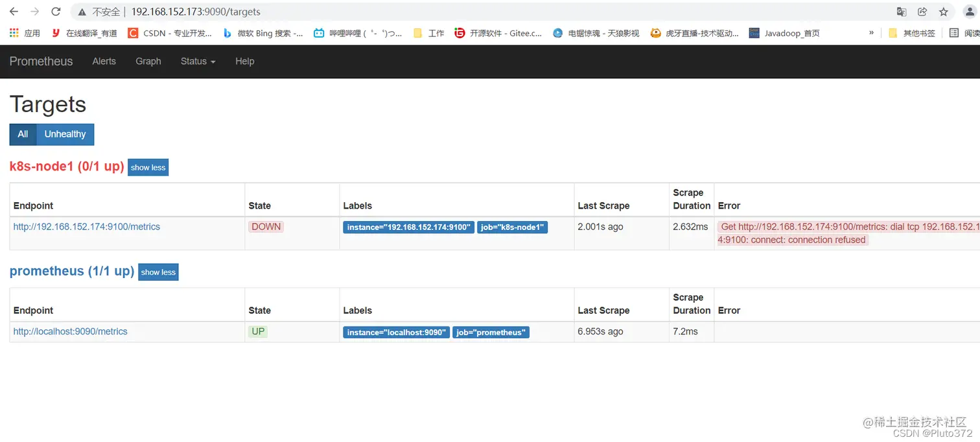Open the Apps grid bookmark

pos(25,33)
